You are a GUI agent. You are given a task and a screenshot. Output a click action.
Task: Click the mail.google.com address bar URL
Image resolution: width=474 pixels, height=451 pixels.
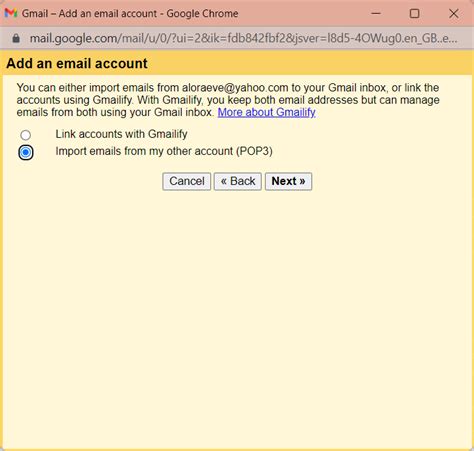tap(243, 39)
